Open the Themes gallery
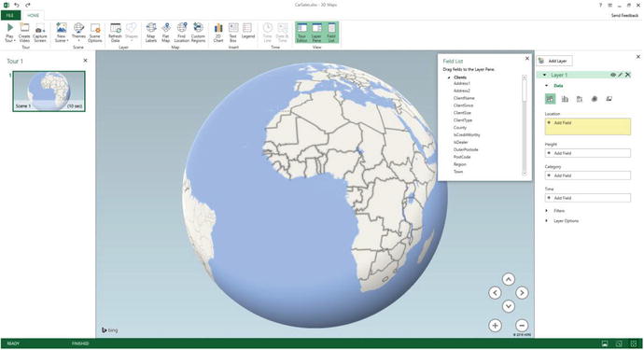Viewport: 644px width, 350px height. click(78, 33)
